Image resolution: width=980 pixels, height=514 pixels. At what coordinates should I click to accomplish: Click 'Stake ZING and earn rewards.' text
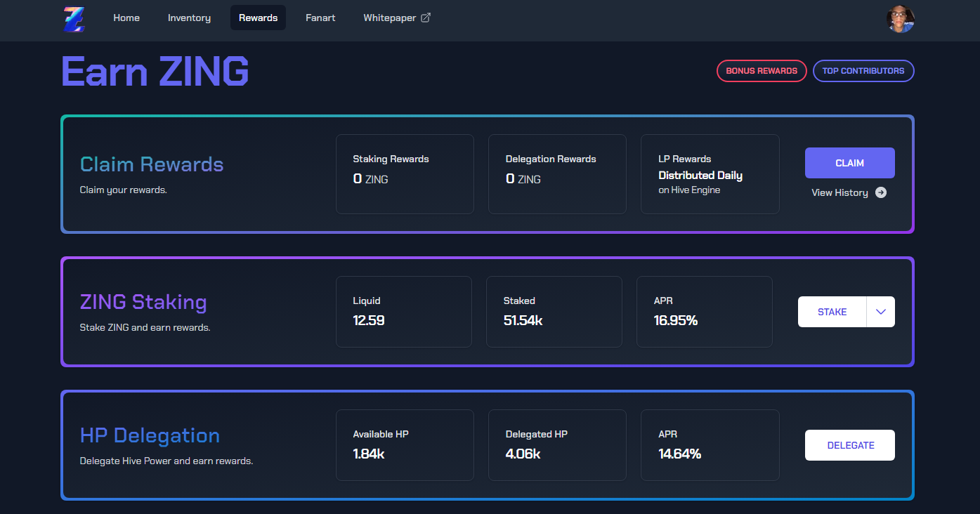[145, 327]
